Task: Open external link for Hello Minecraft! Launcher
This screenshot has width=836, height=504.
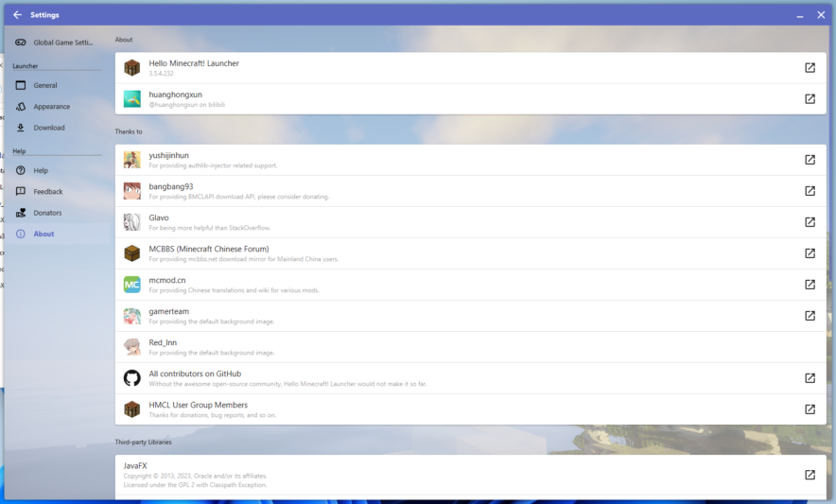Action: point(810,68)
